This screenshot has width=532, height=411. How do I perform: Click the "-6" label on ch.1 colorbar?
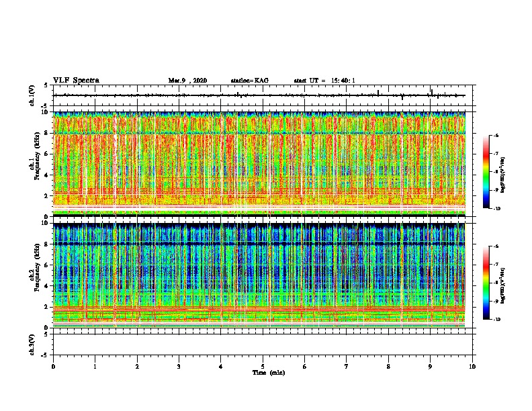click(x=495, y=136)
